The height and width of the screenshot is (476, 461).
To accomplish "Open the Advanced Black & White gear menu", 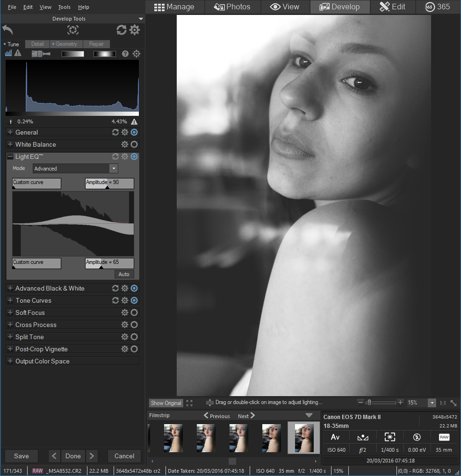I will 125,288.
